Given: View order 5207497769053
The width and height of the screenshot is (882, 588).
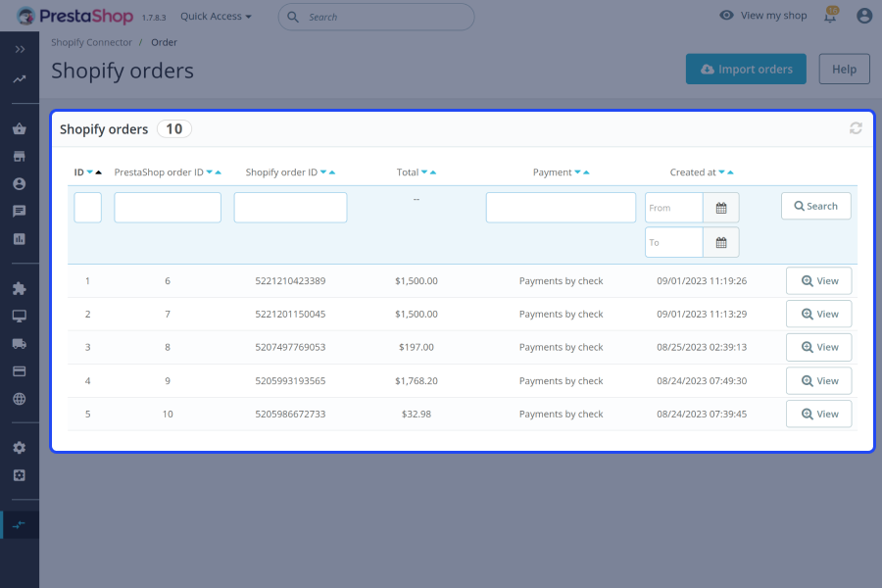Looking at the screenshot, I should click(818, 348).
